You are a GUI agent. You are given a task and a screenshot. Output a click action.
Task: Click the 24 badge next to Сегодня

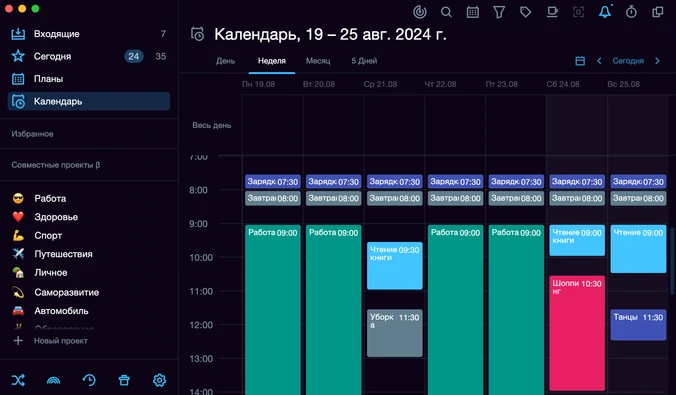point(134,56)
